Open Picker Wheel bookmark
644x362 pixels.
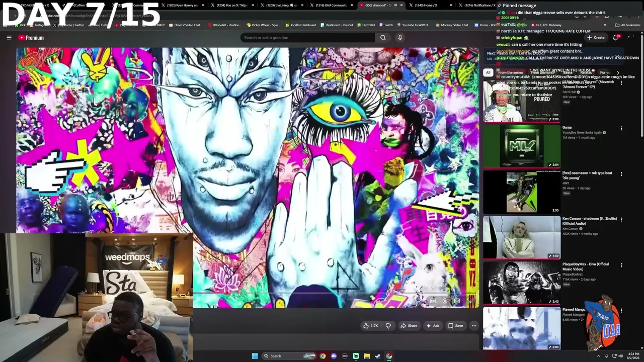click(263, 25)
